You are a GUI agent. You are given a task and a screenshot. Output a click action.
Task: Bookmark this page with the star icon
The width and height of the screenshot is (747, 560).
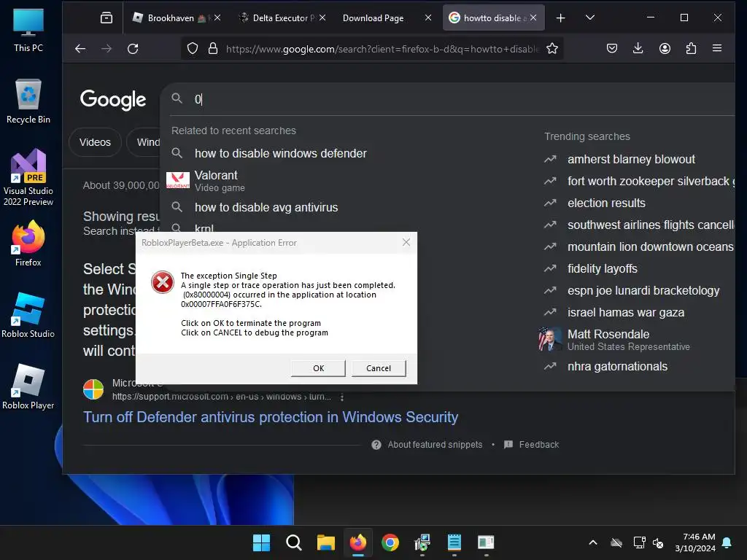tap(552, 49)
